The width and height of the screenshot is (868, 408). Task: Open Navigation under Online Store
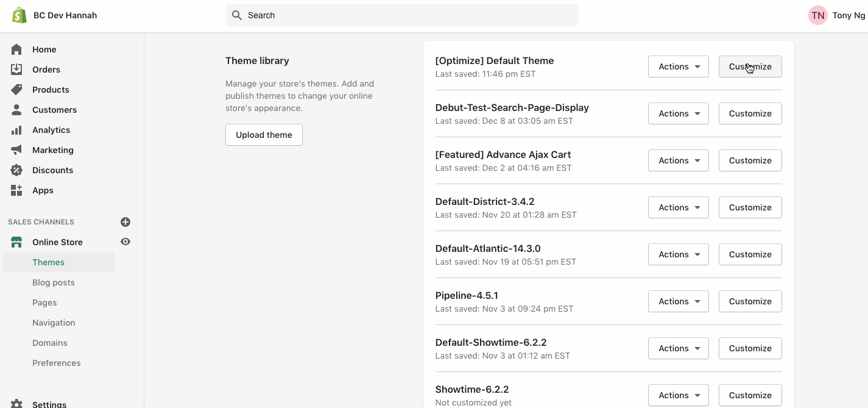point(54,323)
